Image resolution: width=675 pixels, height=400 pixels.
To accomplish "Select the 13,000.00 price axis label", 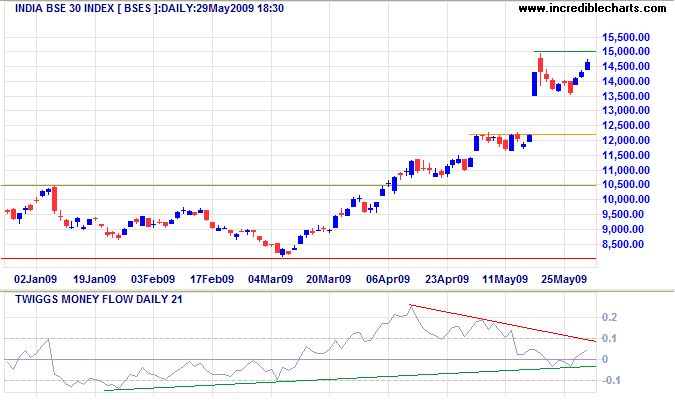I will click(625, 111).
